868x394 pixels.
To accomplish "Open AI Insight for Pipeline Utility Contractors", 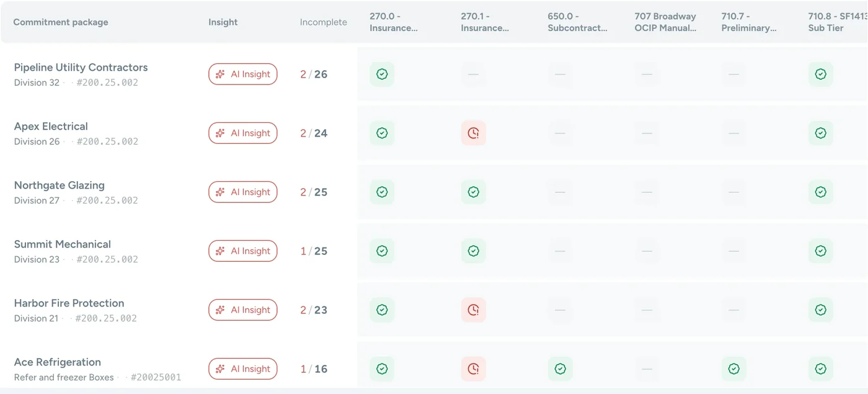I will pyautogui.click(x=243, y=74).
